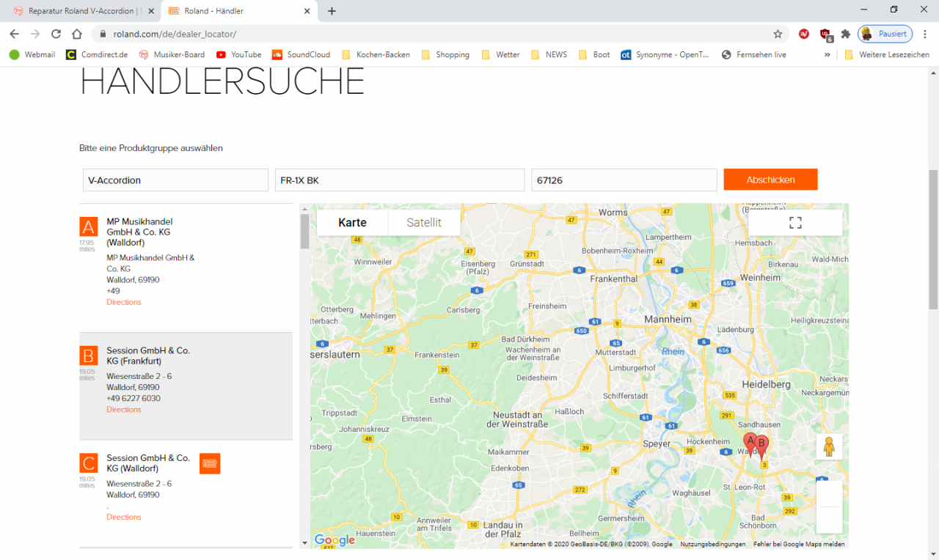
Task: Show hidden bookmarks via the » chevron
Action: pyautogui.click(x=827, y=54)
